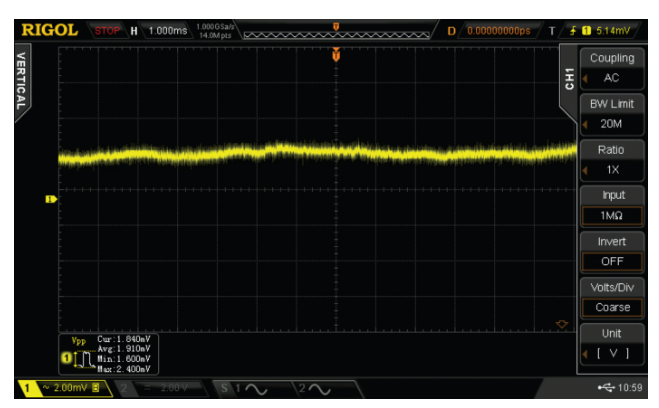Viewport: 659px width, 408px height.
Task: Open the Coupling menu item
Action: (612, 58)
